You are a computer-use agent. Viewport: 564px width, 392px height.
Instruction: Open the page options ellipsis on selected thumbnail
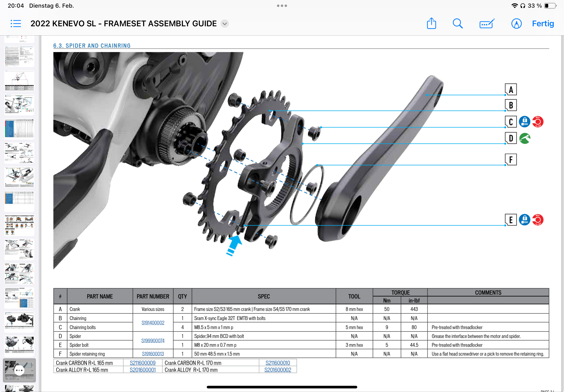[x=19, y=370]
